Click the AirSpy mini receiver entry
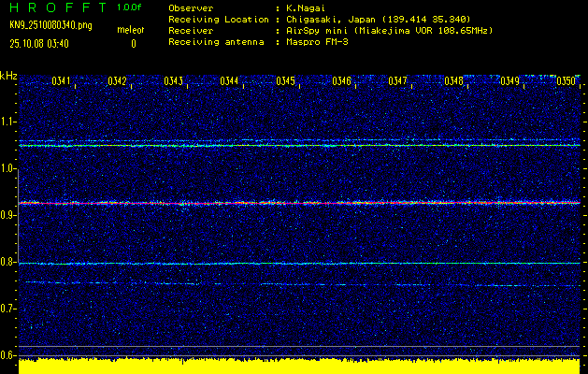The height and width of the screenshot is (374, 588). (x=314, y=31)
